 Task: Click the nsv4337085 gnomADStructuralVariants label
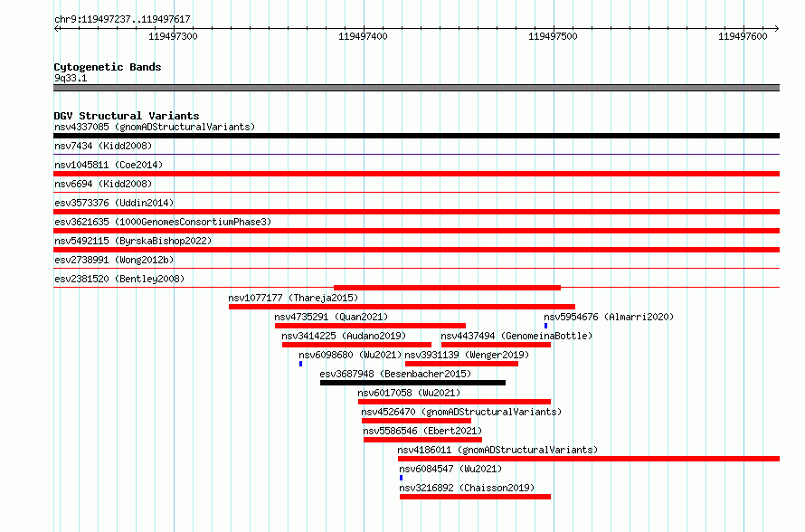click(155, 127)
